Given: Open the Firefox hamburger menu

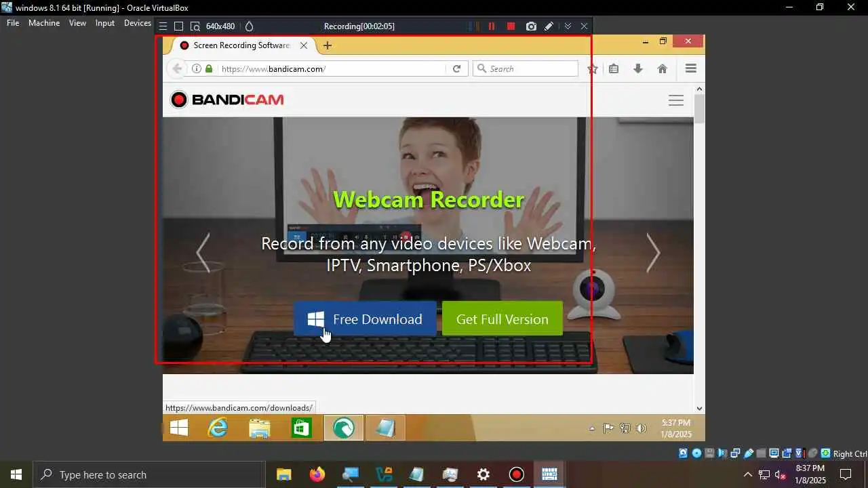Looking at the screenshot, I should coord(691,68).
